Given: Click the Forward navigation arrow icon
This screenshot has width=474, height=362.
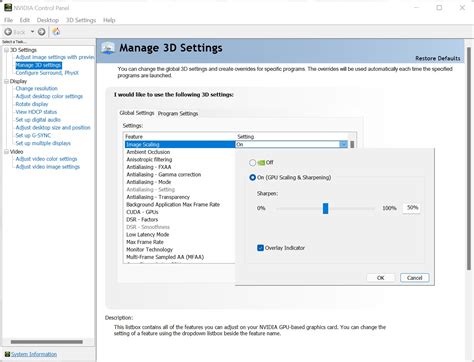Looking at the screenshot, I should click(42, 32).
